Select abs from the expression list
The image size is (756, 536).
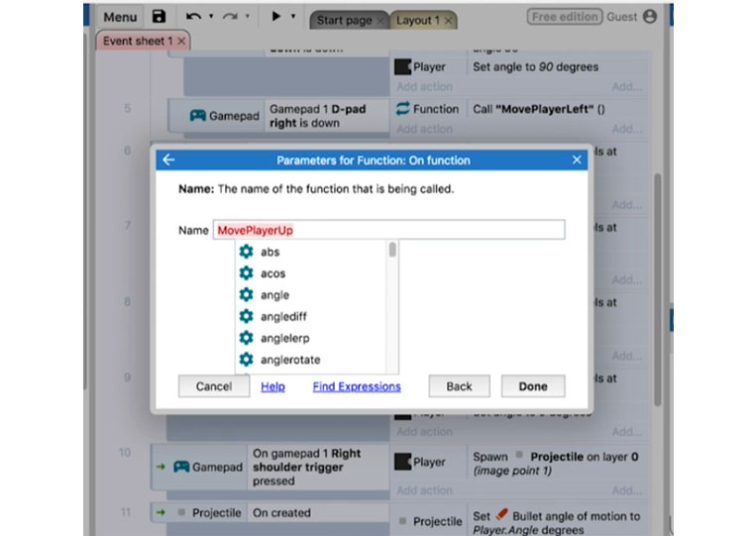pos(270,252)
